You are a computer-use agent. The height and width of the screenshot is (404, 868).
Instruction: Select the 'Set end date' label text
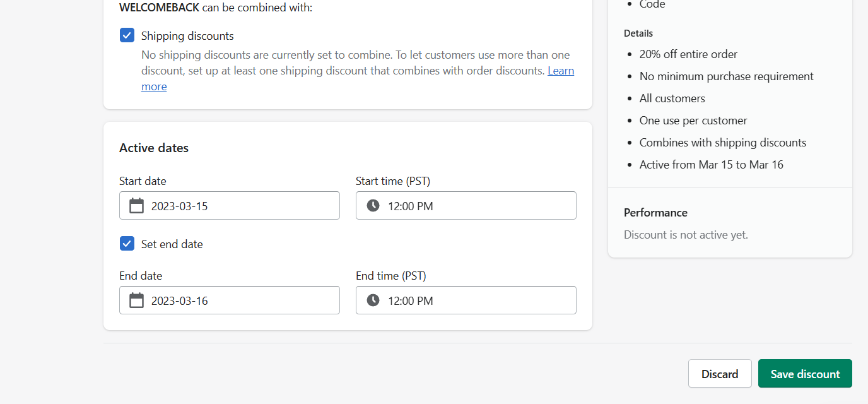pyautogui.click(x=172, y=244)
